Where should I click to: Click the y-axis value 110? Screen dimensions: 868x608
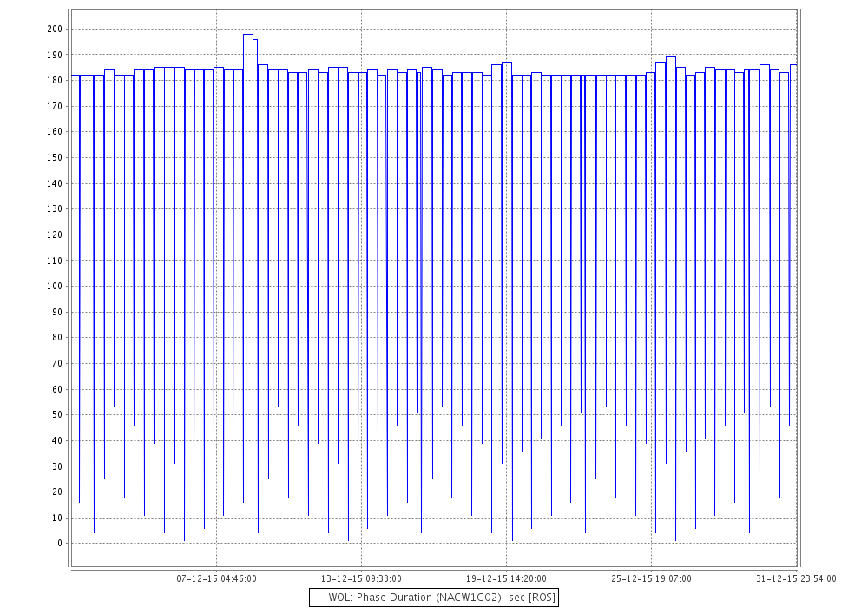point(55,261)
